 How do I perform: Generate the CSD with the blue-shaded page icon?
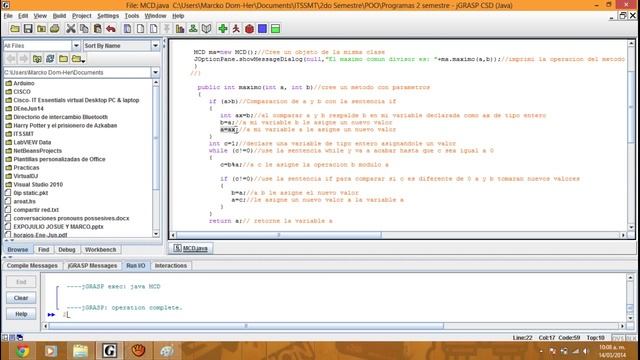[127, 29]
